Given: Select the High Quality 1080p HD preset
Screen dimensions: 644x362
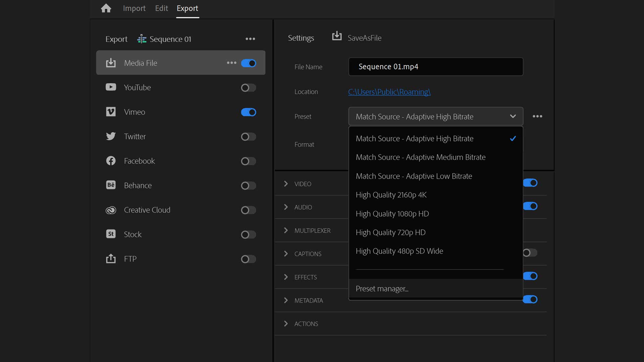Looking at the screenshot, I should 392,214.
